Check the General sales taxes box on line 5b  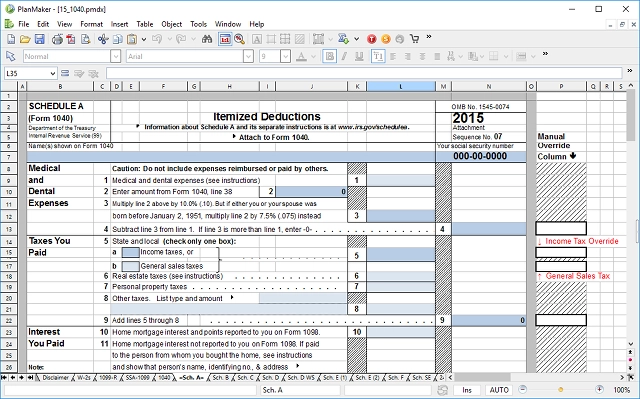click(131, 266)
